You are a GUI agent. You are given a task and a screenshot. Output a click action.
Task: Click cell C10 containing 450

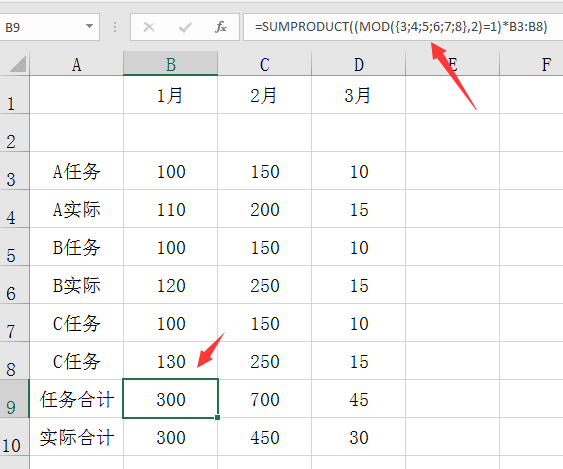[x=265, y=437]
